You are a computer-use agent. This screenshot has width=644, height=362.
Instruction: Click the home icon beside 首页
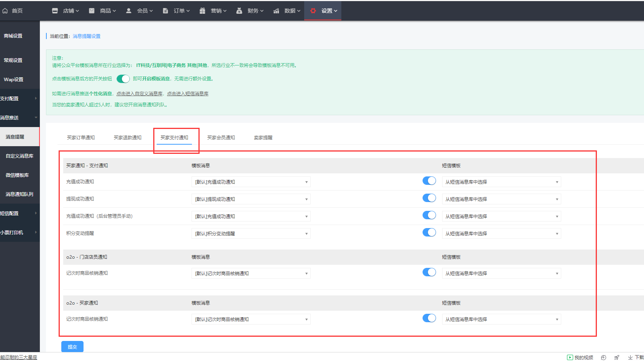(x=5, y=11)
